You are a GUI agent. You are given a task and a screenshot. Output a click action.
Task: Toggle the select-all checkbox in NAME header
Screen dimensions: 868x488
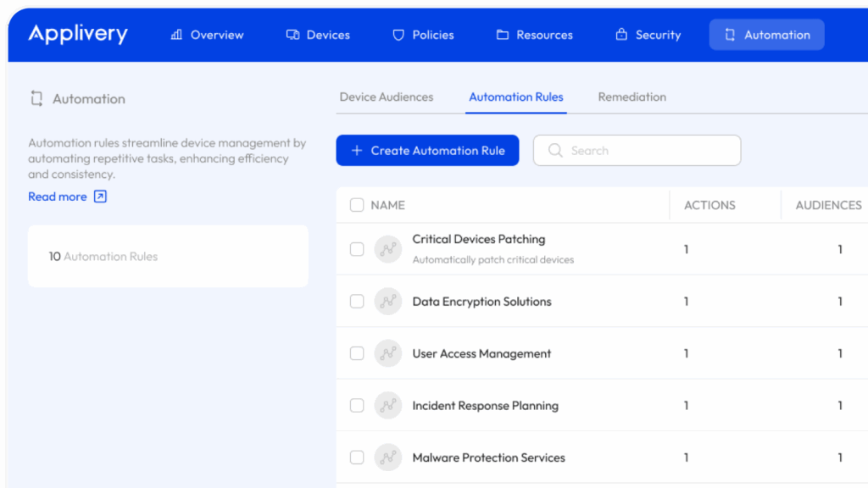pyautogui.click(x=357, y=205)
